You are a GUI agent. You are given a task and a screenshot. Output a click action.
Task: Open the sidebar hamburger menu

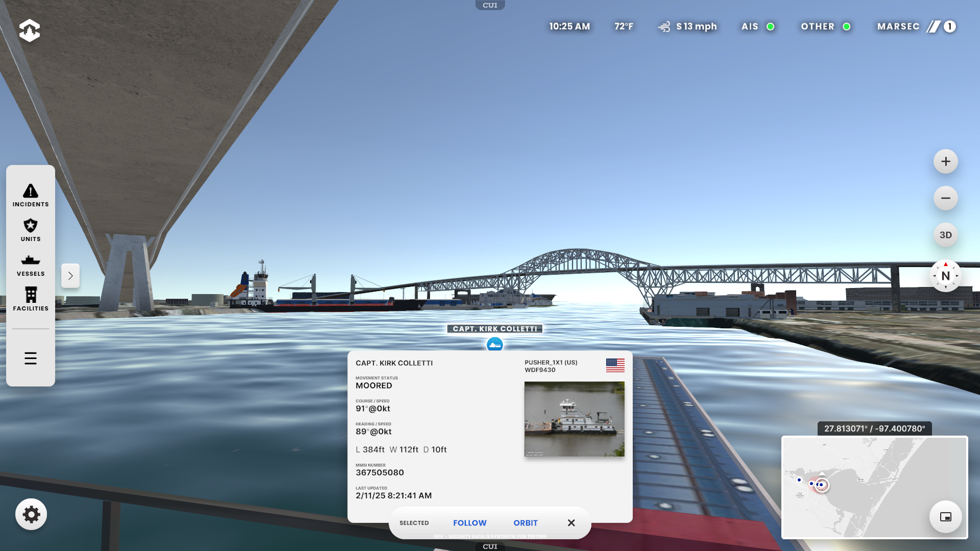click(x=30, y=358)
